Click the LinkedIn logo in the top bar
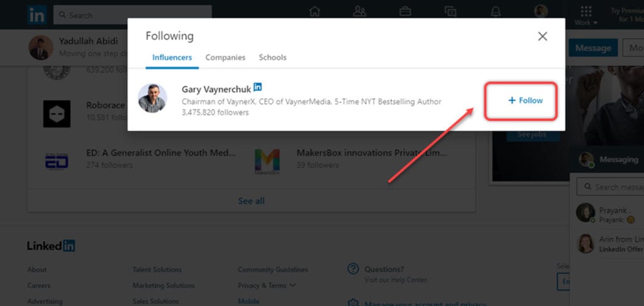 (x=37, y=15)
